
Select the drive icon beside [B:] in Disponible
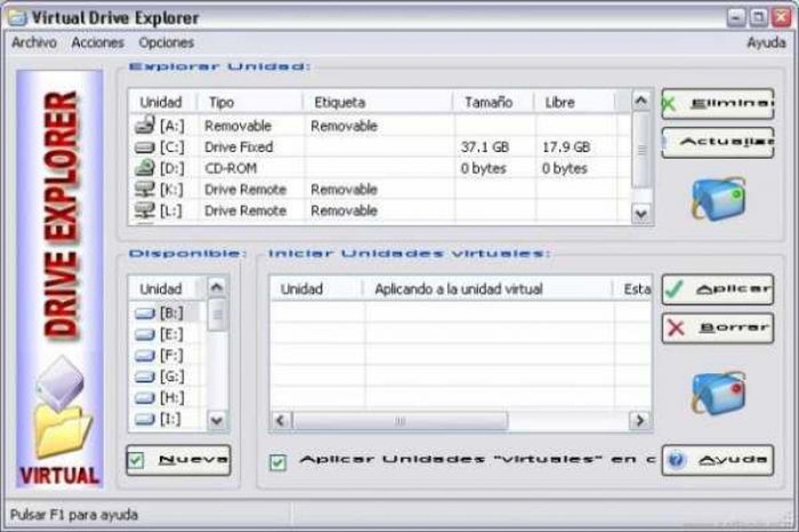(x=145, y=312)
